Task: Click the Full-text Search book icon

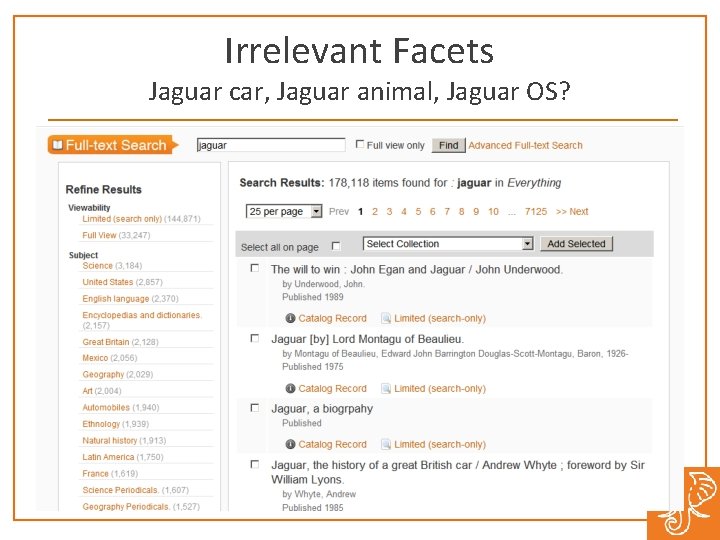Action: (x=57, y=145)
